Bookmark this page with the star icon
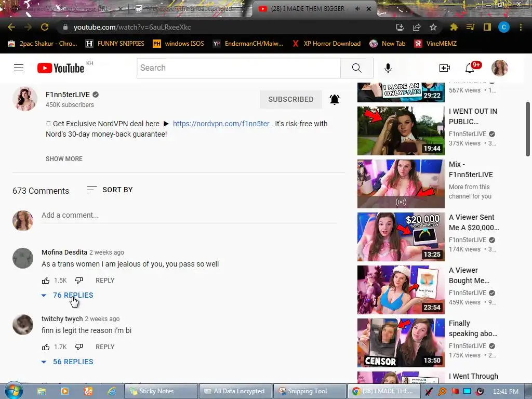 click(x=433, y=27)
